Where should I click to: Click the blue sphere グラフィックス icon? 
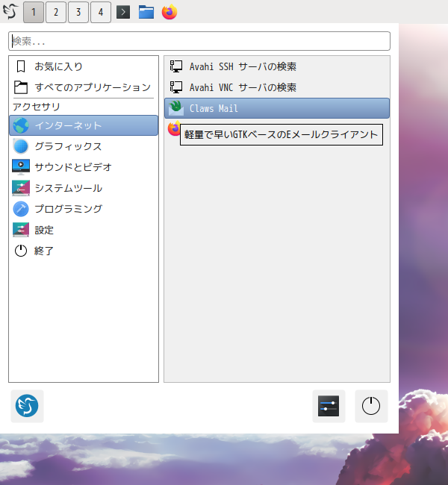pyautogui.click(x=21, y=146)
